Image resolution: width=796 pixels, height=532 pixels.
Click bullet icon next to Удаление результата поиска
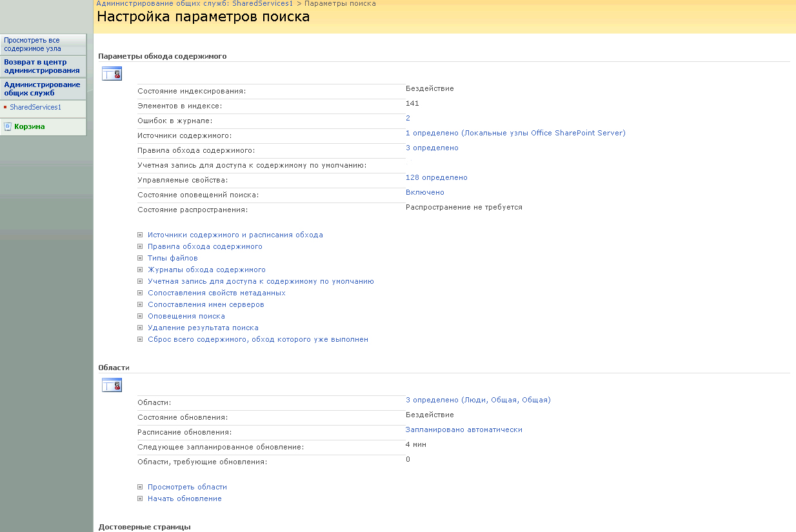140,328
